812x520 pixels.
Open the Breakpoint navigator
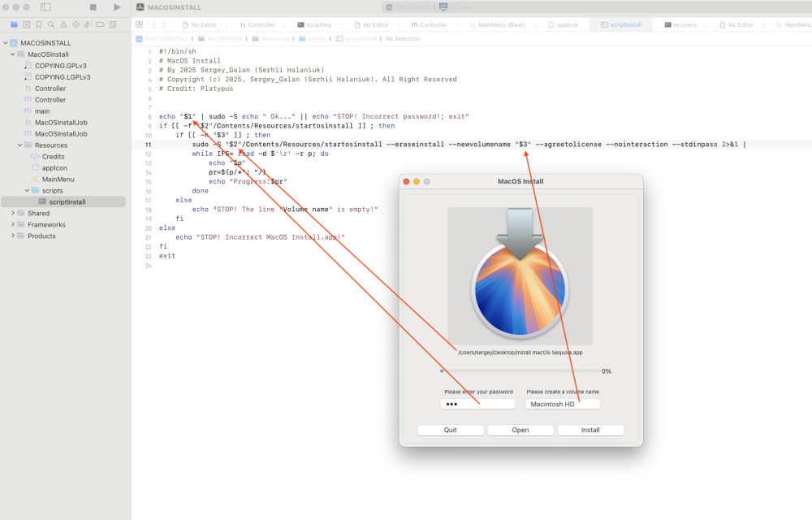click(101, 24)
